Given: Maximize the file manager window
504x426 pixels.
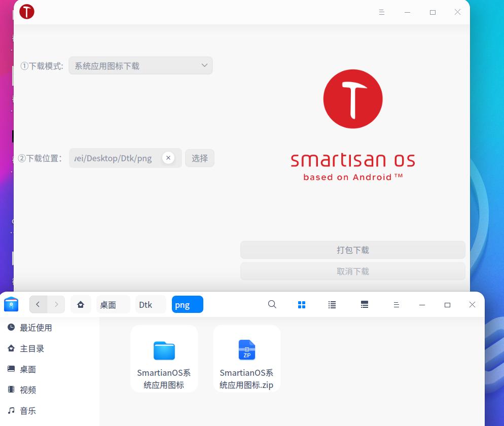Looking at the screenshot, I should (x=447, y=305).
